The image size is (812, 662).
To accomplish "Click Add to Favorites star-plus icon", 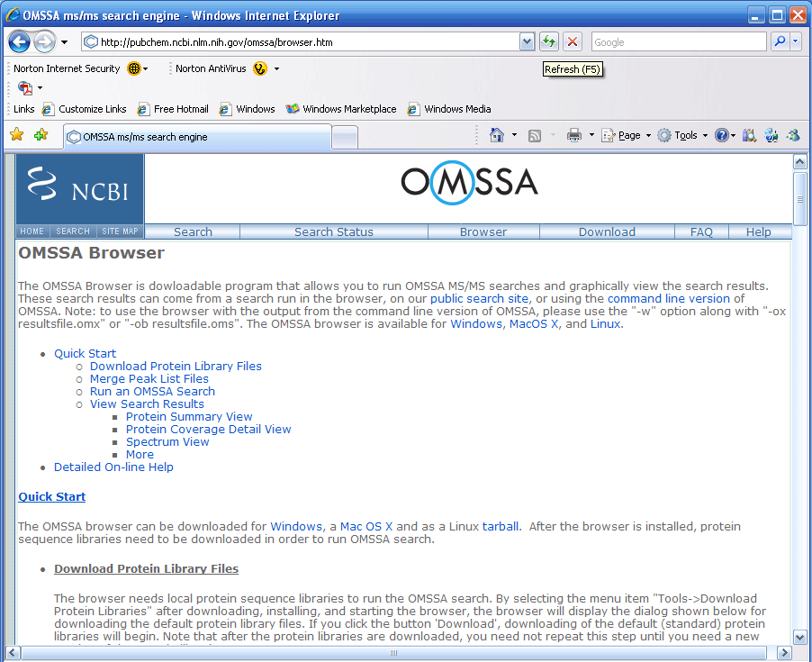I will pos(41,135).
